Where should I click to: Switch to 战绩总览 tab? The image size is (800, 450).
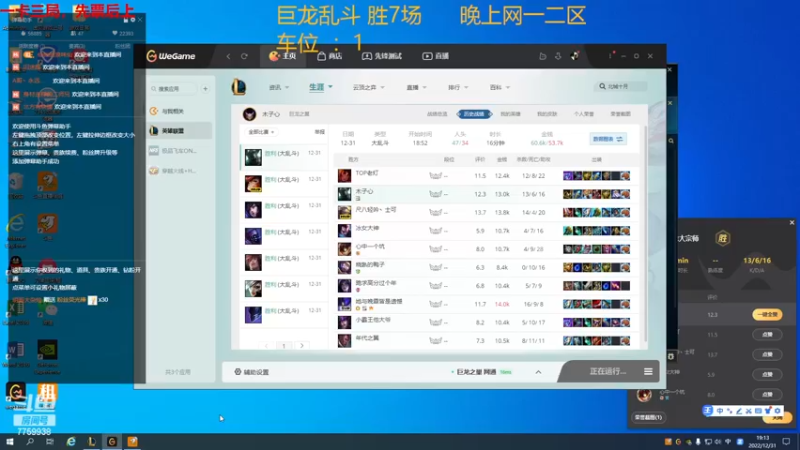(x=437, y=114)
